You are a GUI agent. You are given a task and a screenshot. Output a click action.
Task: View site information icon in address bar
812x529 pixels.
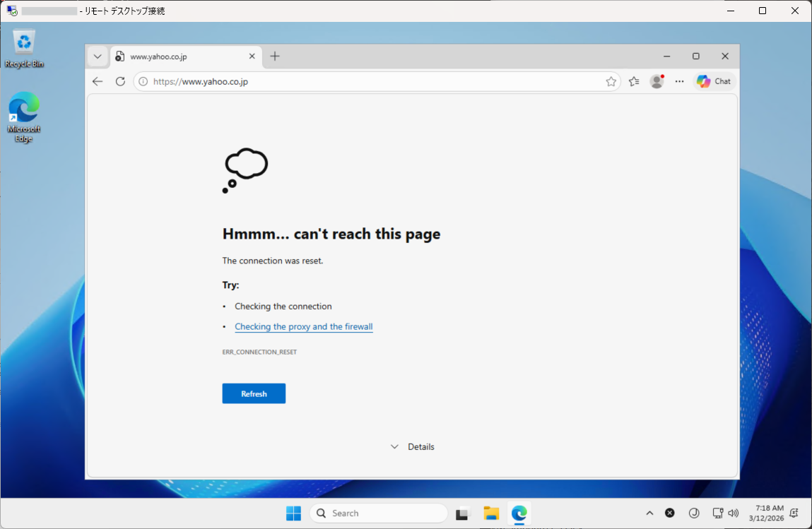(x=143, y=81)
